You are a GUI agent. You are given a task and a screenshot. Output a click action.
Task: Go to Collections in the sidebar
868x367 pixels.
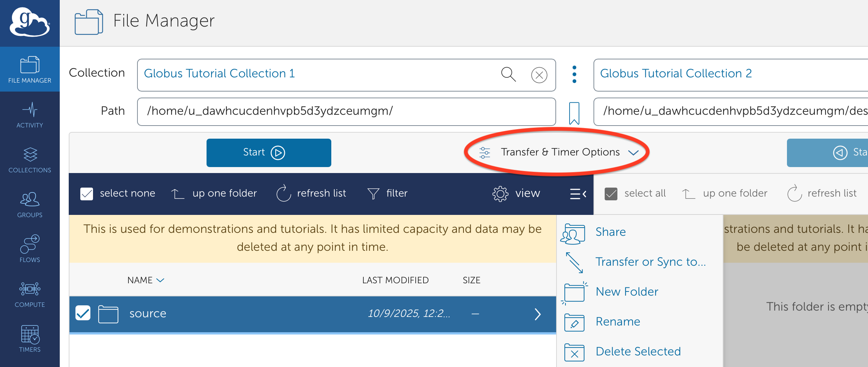pos(30,160)
